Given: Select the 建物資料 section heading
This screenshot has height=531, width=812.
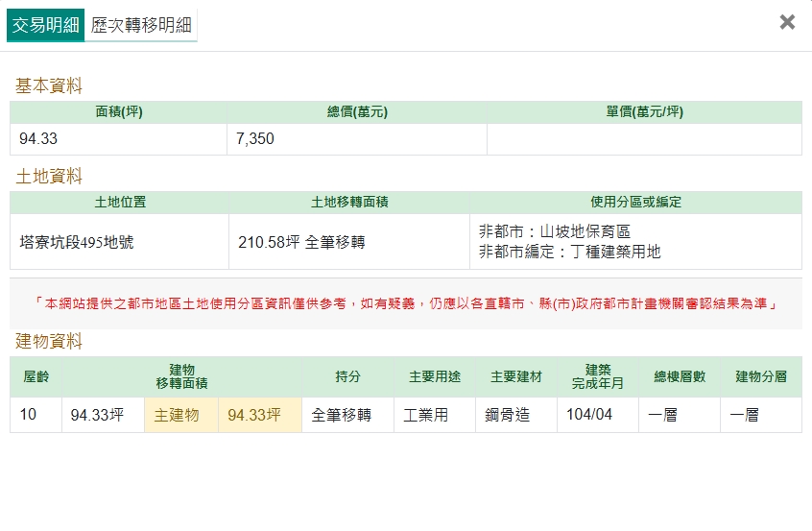Looking at the screenshot, I should [x=49, y=341].
